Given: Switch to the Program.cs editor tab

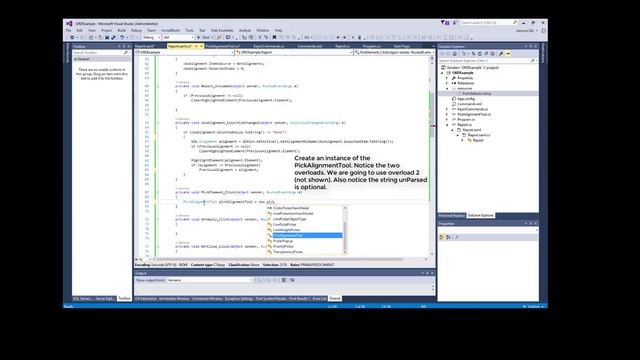Looking at the screenshot, I should [371, 46].
